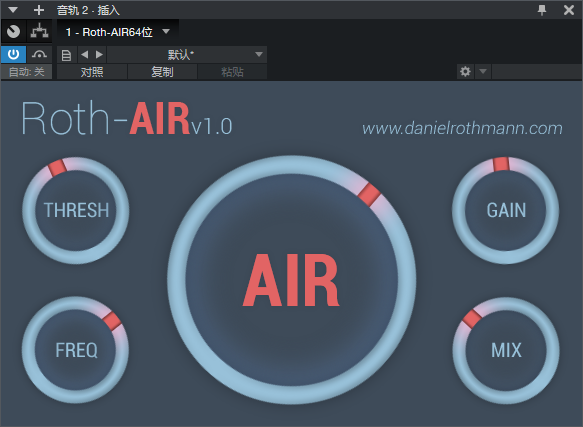Go to previous preset with left arrow
Screen dimensions: 583x427
point(85,55)
